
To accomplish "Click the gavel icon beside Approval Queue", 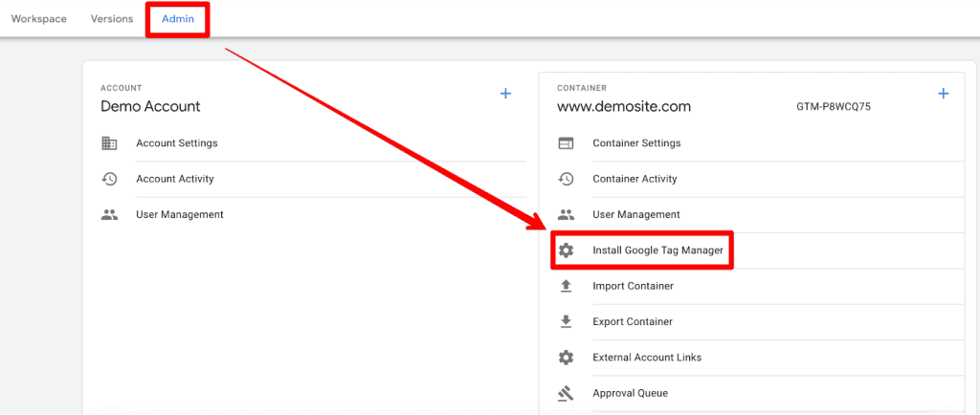I will (566, 393).
